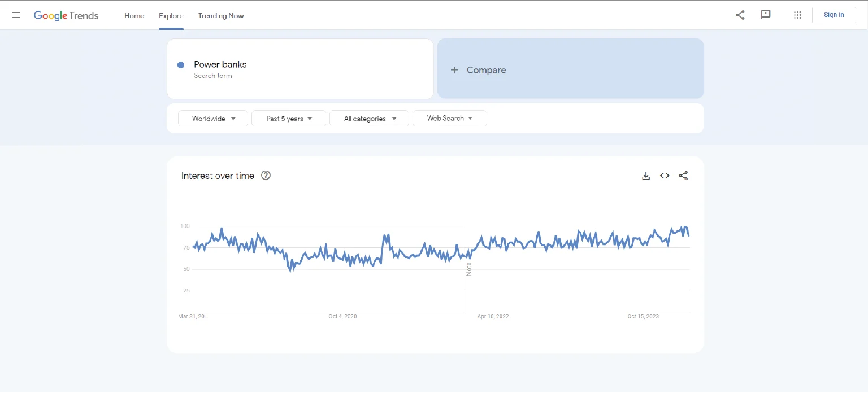Open the Past 5 years dropdown
868x393 pixels.
click(289, 119)
